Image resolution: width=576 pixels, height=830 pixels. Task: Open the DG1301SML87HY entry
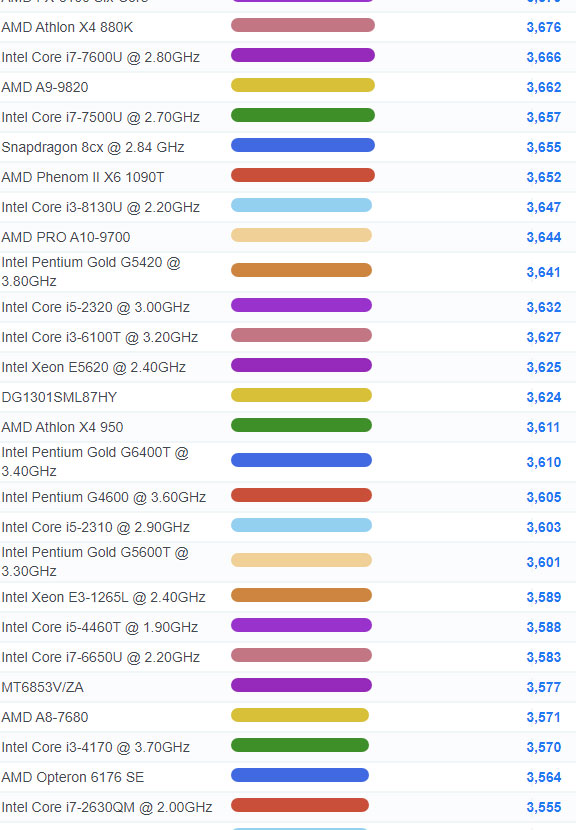click(x=59, y=398)
